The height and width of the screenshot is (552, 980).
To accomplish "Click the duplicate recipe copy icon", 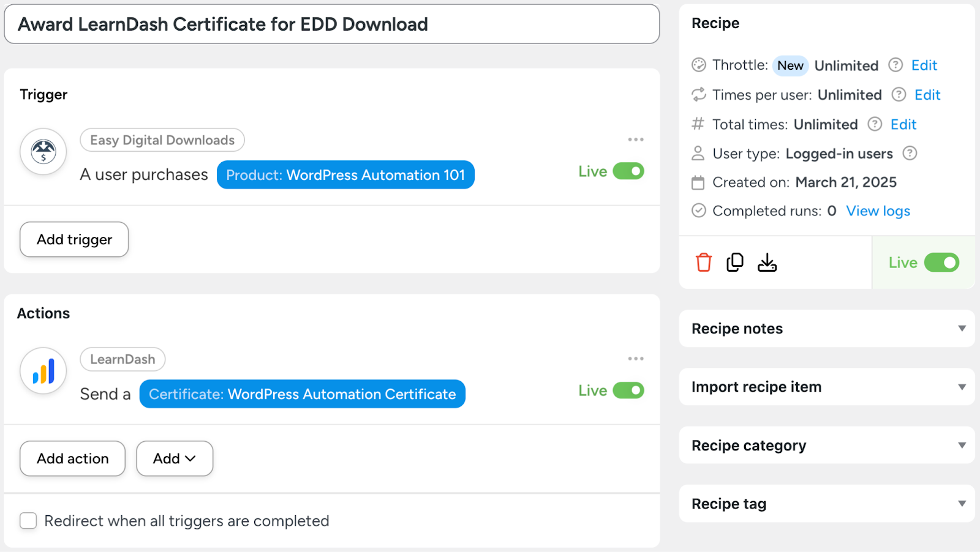I will [734, 263].
